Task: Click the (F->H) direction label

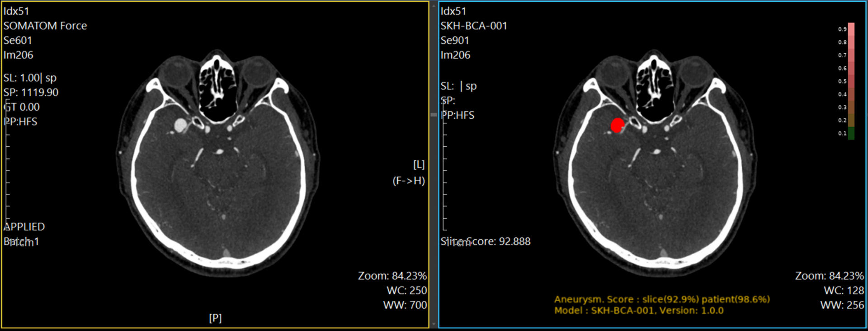Action: click(x=408, y=181)
